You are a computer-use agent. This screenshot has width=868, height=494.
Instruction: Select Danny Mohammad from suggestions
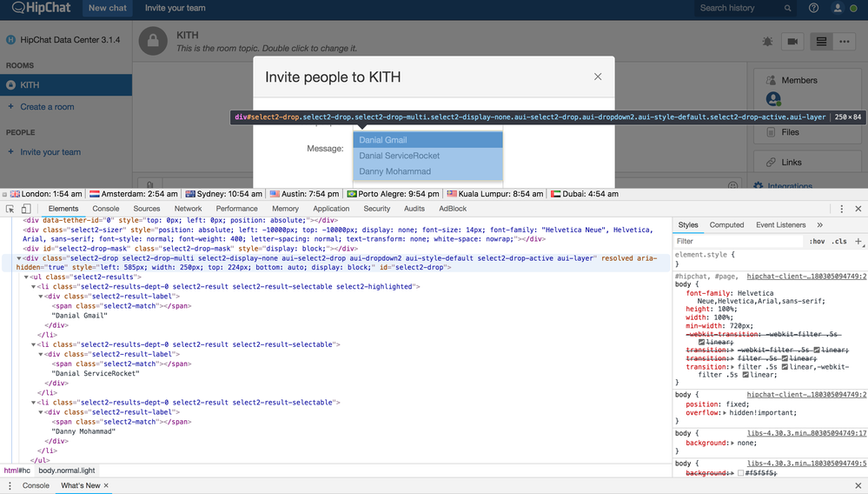pos(427,171)
